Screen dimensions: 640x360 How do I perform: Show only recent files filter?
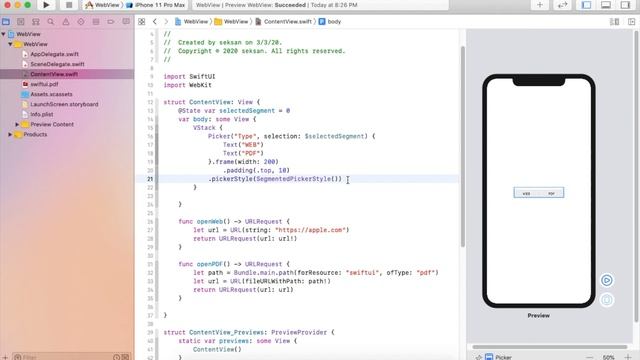click(117, 357)
